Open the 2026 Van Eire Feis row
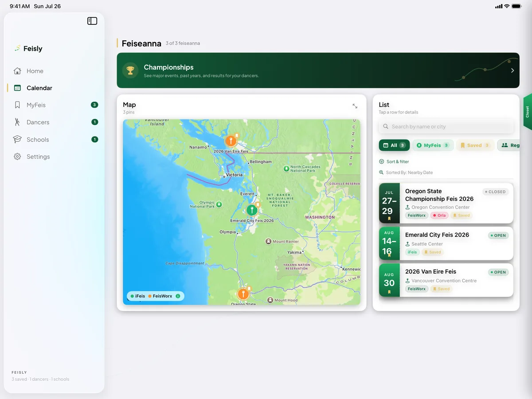 click(x=446, y=280)
